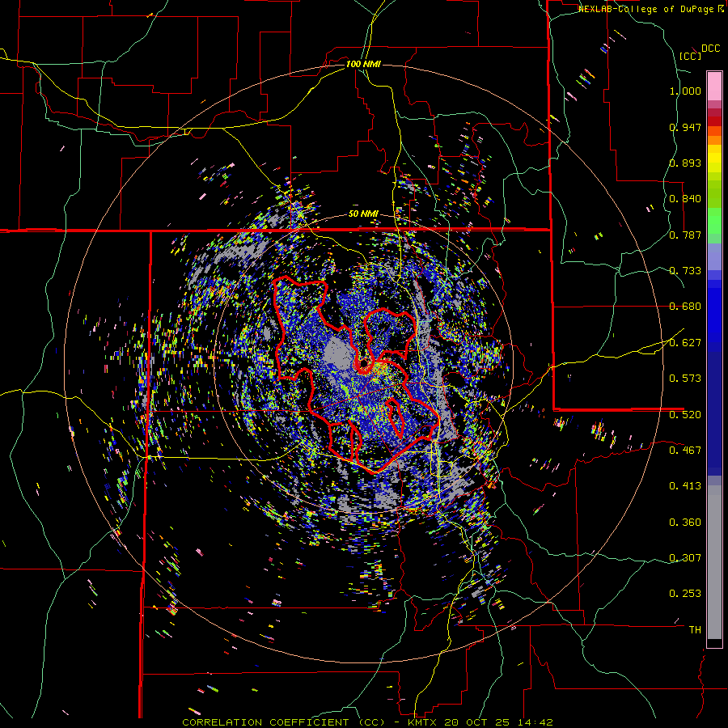Click the TH threshold label on the scale
Image resolution: width=728 pixels, height=728 pixels.
[695, 630]
